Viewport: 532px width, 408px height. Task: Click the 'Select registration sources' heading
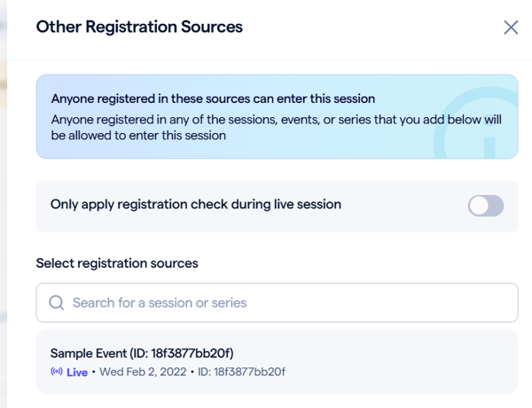tap(117, 263)
